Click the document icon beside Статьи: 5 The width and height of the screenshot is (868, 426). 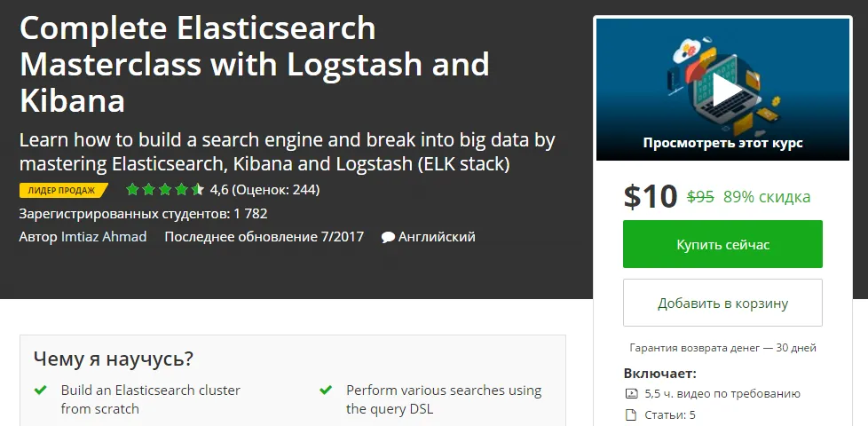tap(631, 414)
